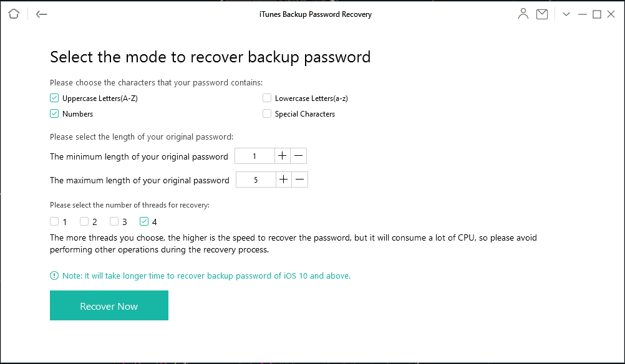The height and width of the screenshot is (364, 625).
Task: Expand the title bar dropdown chevron menu
Action: point(566,14)
